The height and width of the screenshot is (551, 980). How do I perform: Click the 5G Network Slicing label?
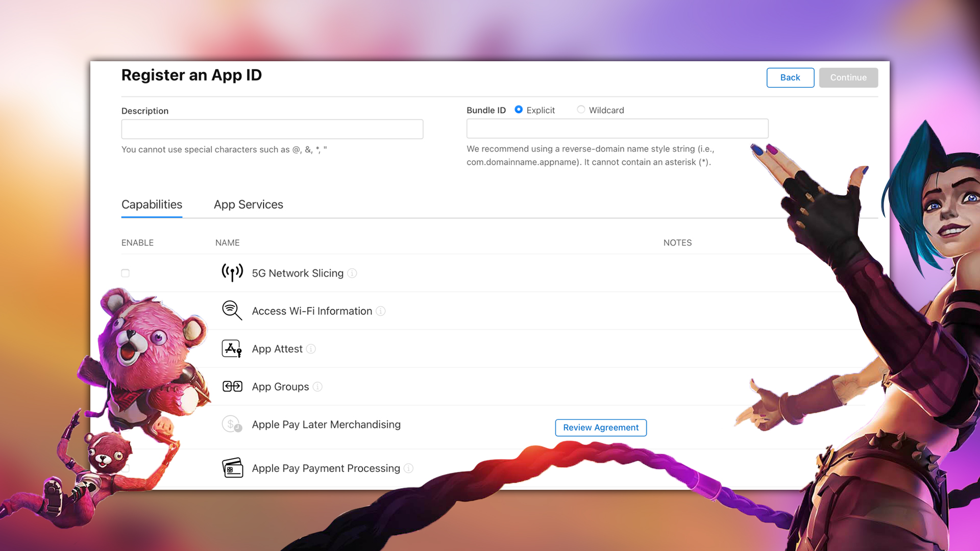[x=298, y=273]
